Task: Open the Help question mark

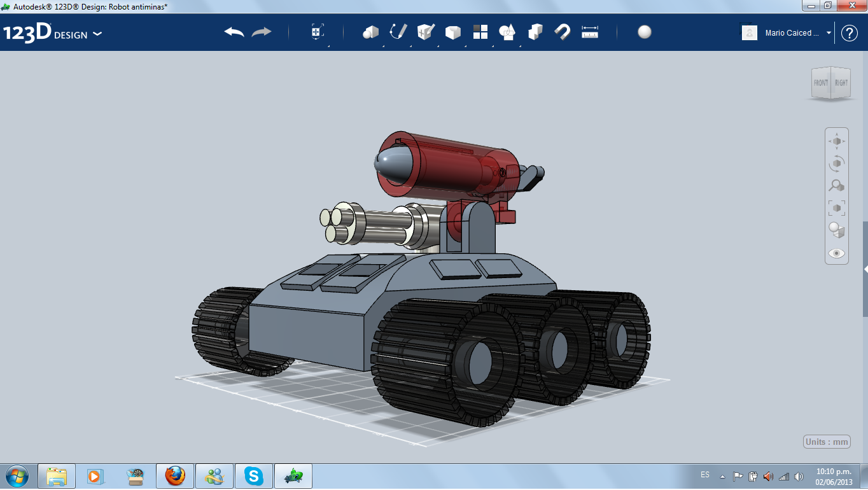Action: (850, 33)
